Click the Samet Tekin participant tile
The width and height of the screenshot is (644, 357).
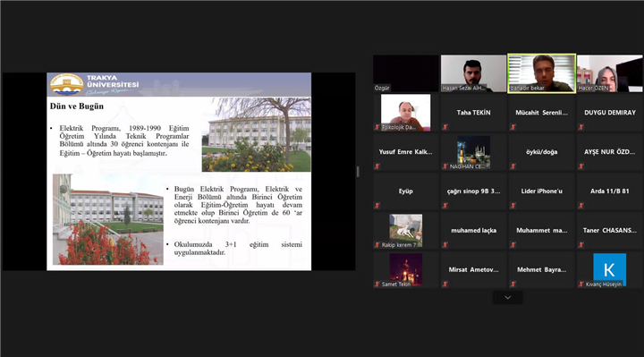(x=406, y=270)
